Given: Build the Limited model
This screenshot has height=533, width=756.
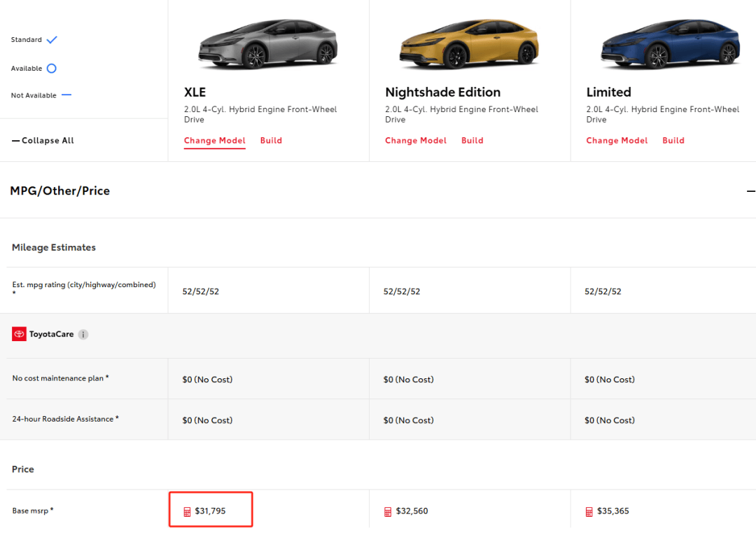Looking at the screenshot, I should point(673,141).
